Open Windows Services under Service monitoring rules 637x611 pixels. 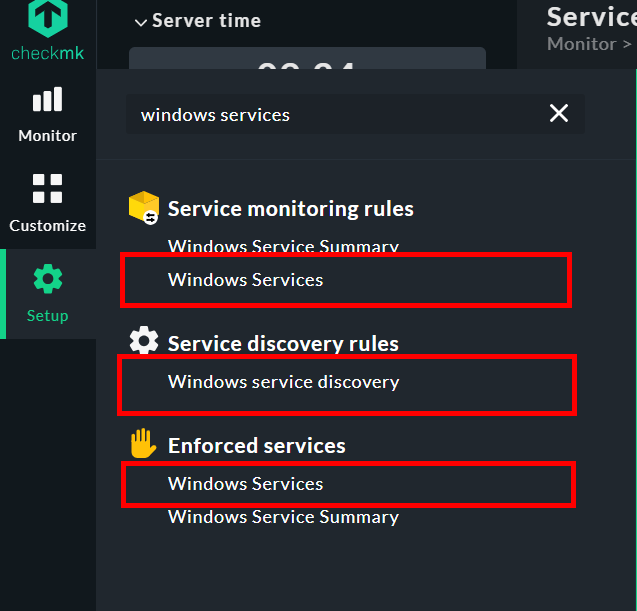click(x=246, y=280)
